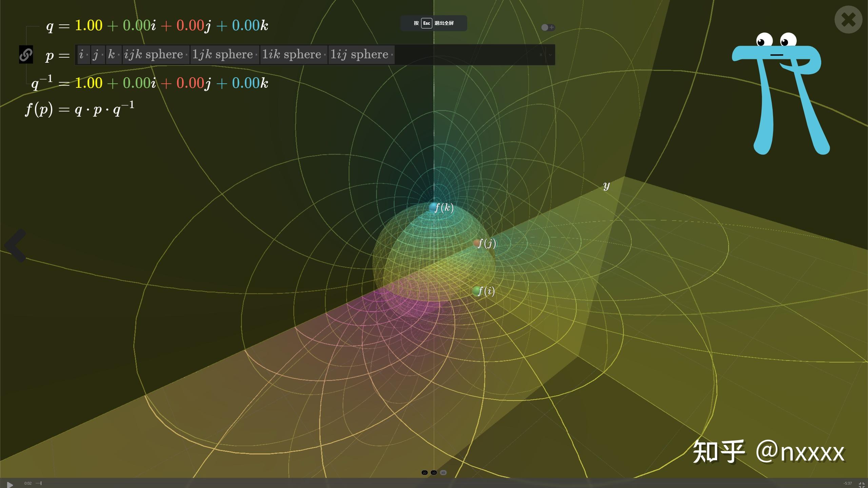This screenshot has height=488, width=868.
Task: Remove the 1jk sphere tag
Action: point(256,55)
